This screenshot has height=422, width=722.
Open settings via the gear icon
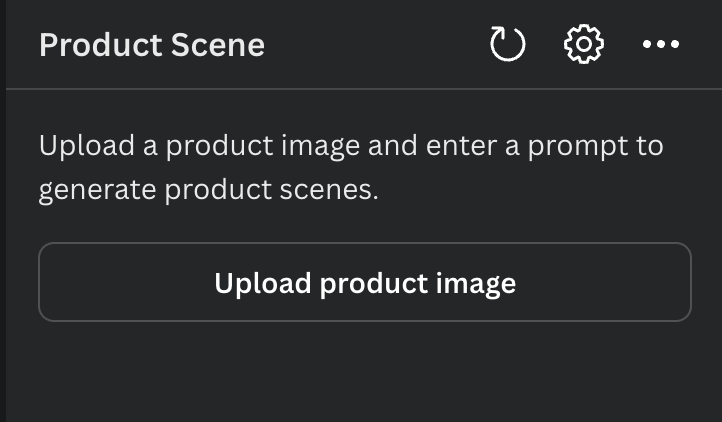tap(584, 44)
